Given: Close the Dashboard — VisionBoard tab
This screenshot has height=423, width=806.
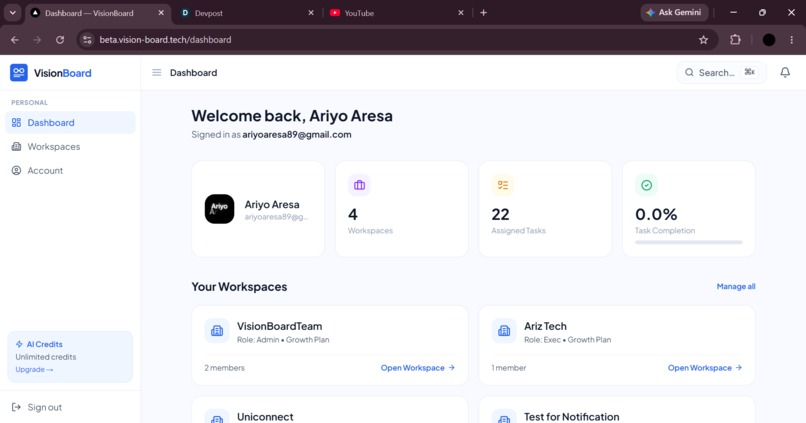Looking at the screenshot, I should [x=161, y=13].
